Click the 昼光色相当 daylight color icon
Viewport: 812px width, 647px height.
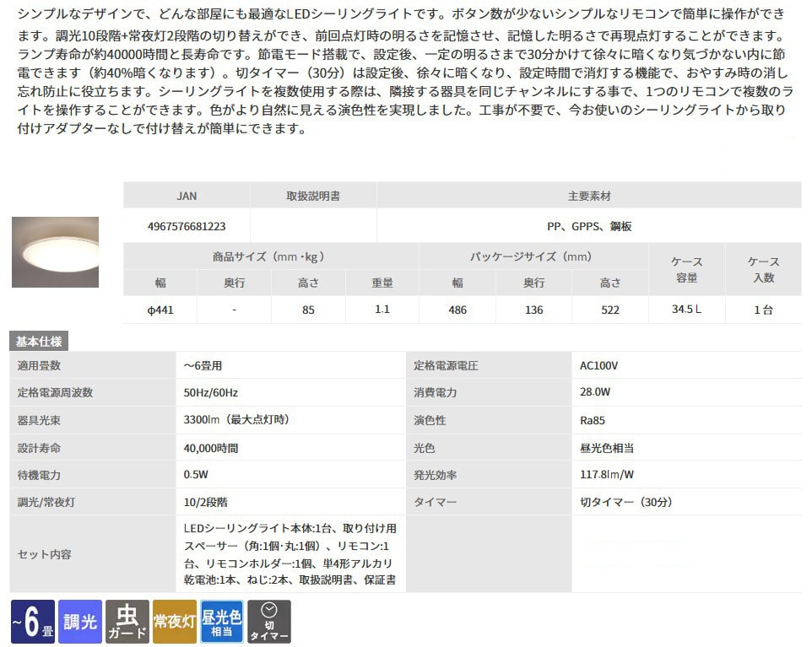[x=221, y=622]
